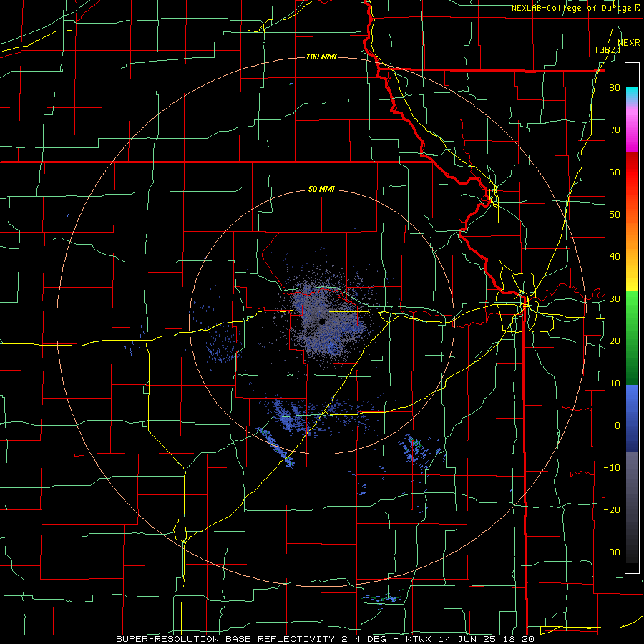Click the 70 value on dBZ scale
The width and height of the screenshot is (644, 644).
(615, 130)
